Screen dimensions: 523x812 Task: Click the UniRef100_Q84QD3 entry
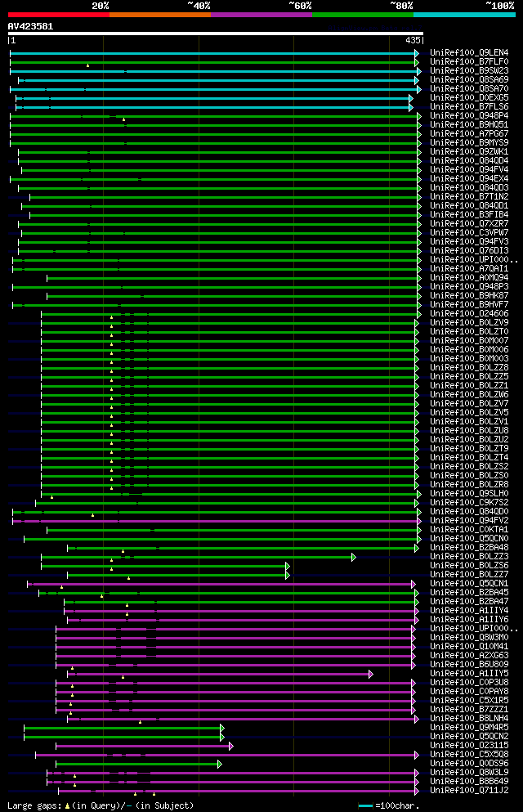coord(469,187)
